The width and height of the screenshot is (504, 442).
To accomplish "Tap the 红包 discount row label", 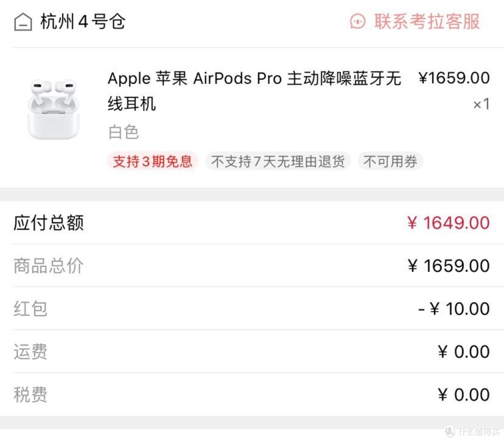I will (x=30, y=309).
